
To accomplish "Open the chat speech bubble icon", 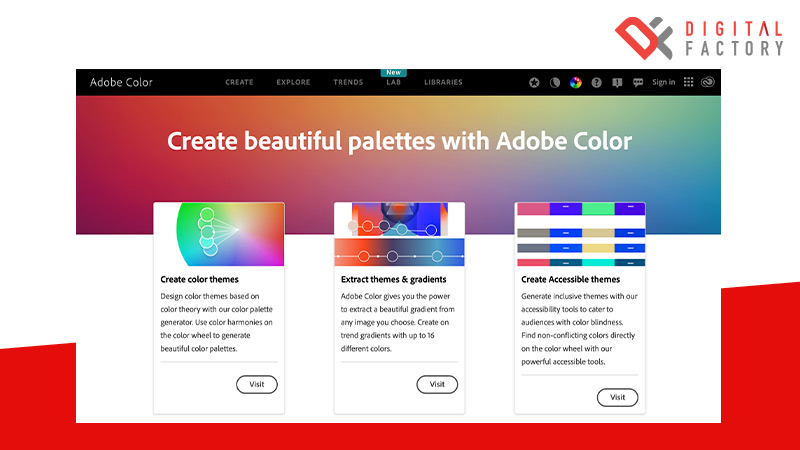I will pos(638,82).
